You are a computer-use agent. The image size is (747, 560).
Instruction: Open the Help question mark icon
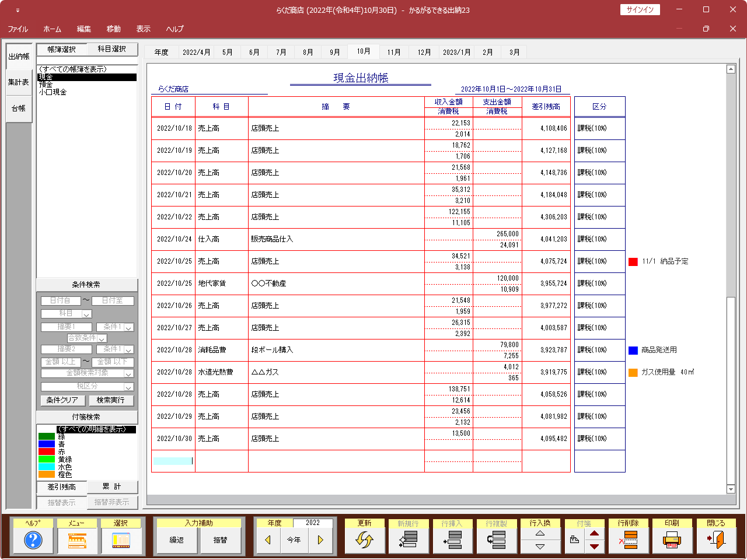click(33, 541)
